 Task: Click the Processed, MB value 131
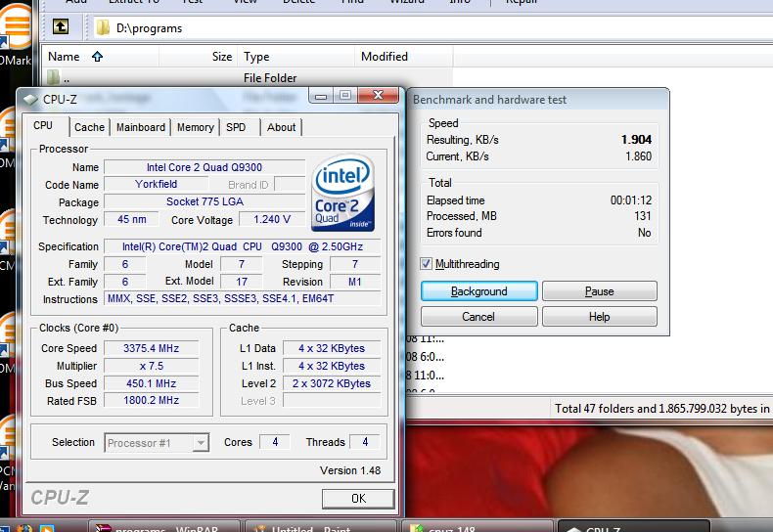pos(643,216)
